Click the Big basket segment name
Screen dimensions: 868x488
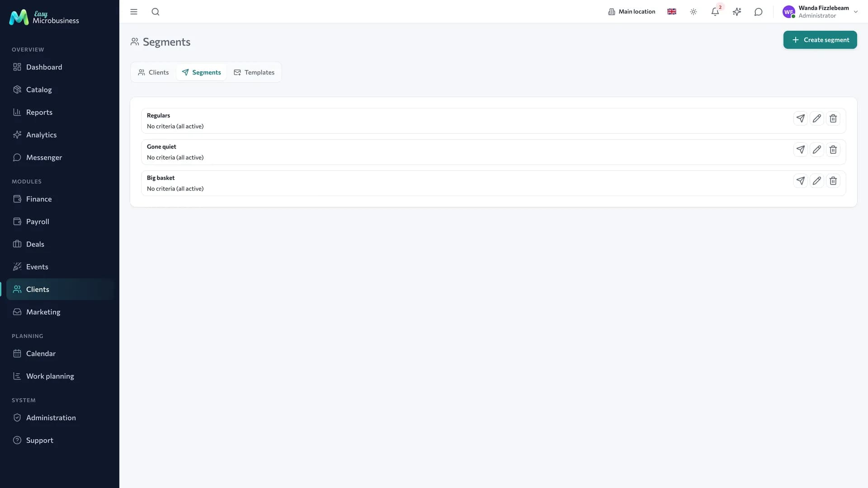(160, 178)
